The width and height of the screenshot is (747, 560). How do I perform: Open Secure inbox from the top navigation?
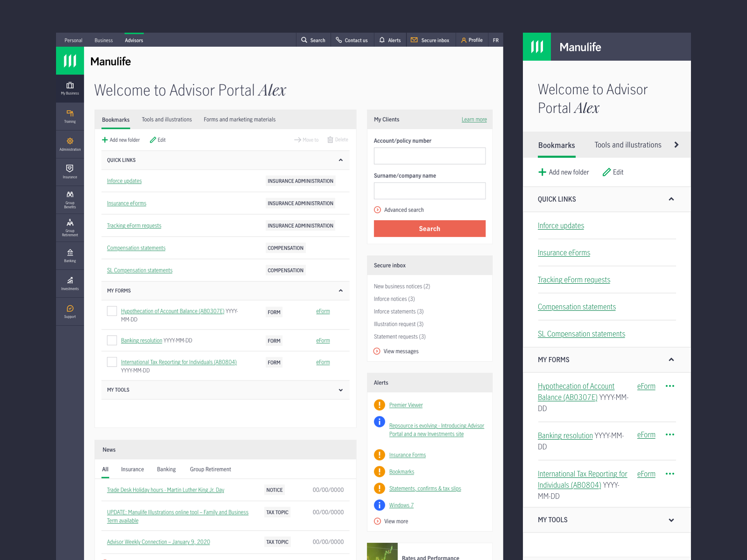tap(430, 40)
